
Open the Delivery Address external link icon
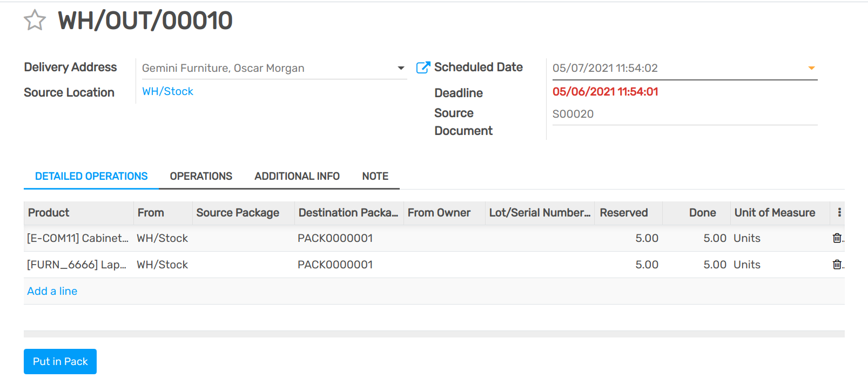423,67
